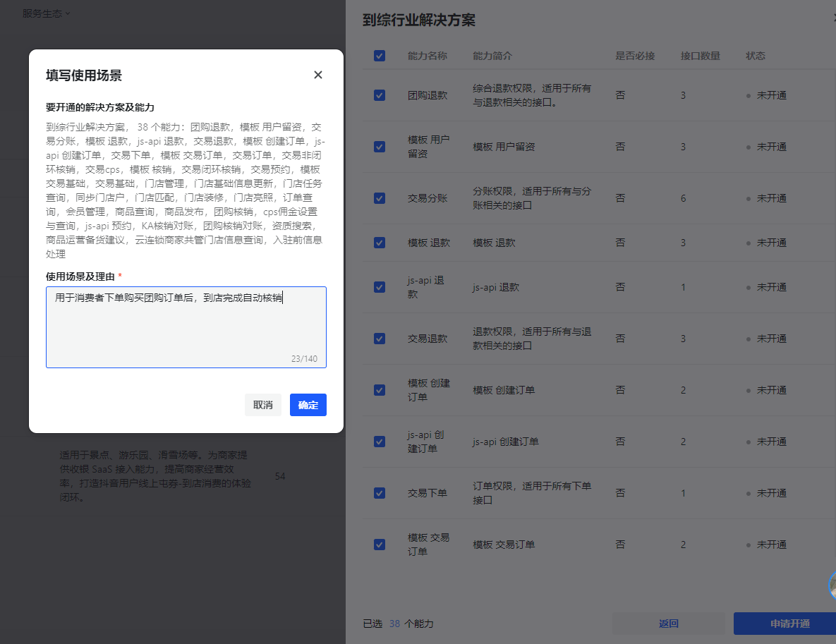Uncheck the 团购退款 checkbox
The width and height of the screenshot is (836, 644).
point(380,95)
